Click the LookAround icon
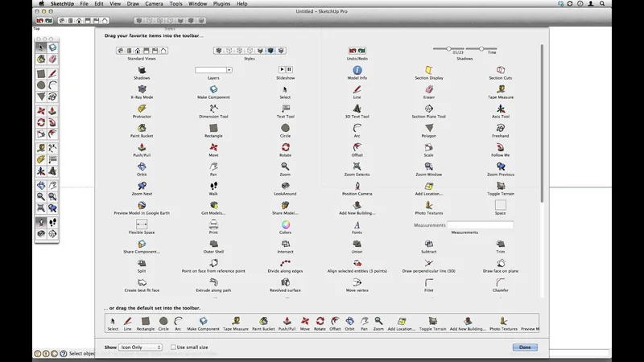 pyautogui.click(x=286, y=186)
